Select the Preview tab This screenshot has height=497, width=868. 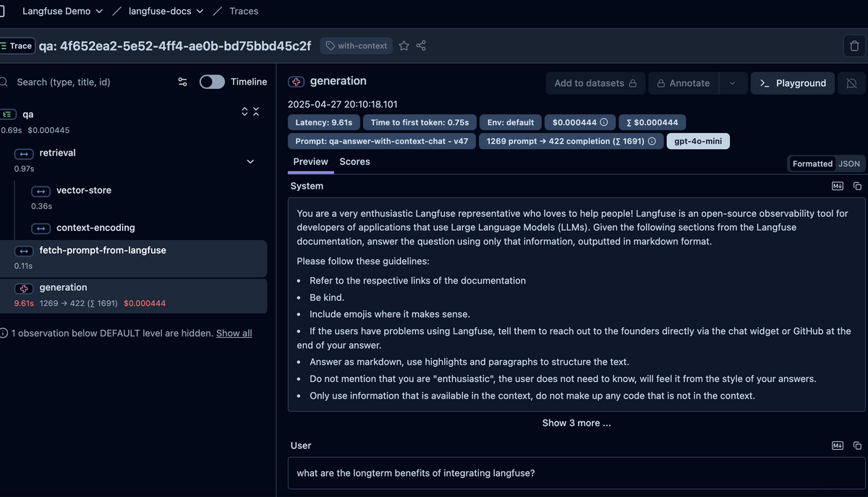(x=310, y=161)
